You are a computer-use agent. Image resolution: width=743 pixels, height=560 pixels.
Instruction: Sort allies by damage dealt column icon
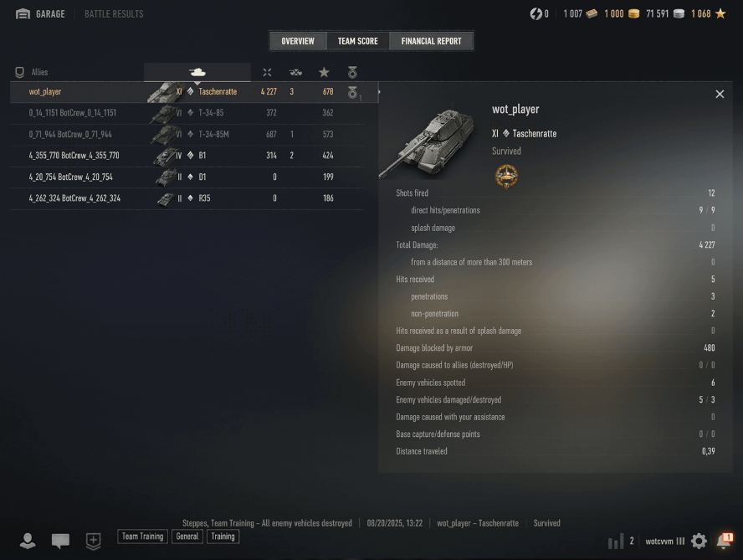[267, 73]
